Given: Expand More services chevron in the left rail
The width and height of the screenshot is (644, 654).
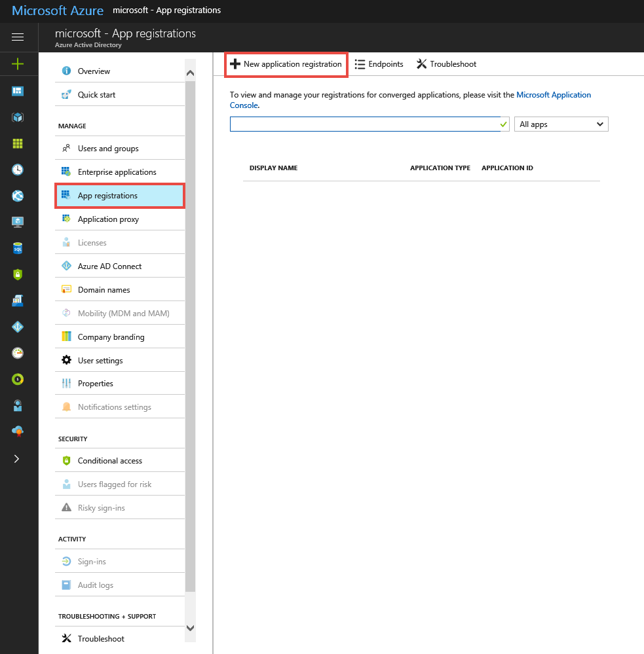Looking at the screenshot, I should 18,458.
